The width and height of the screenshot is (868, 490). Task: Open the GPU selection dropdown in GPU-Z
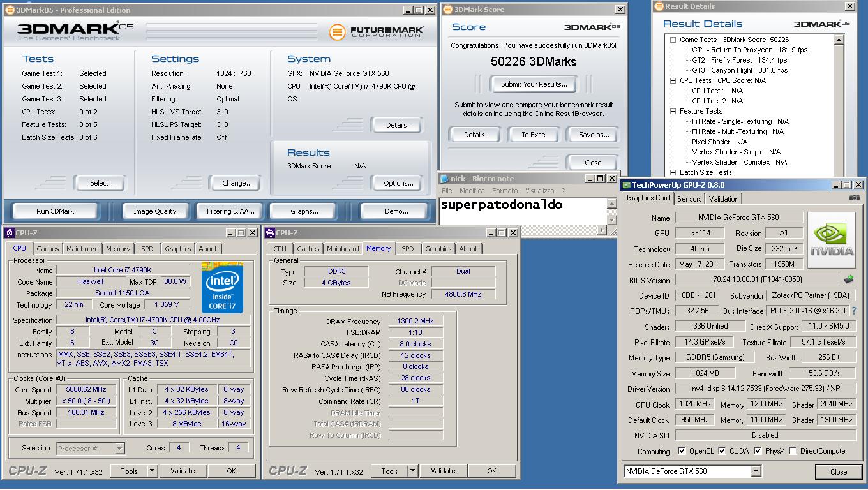pos(756,471)
